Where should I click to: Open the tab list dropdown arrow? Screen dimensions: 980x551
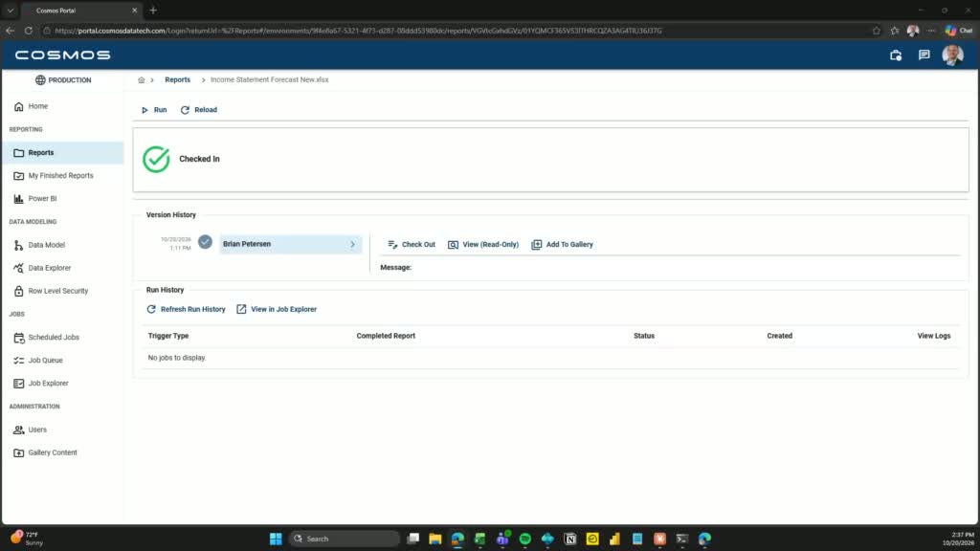click(x=10, y=11)
